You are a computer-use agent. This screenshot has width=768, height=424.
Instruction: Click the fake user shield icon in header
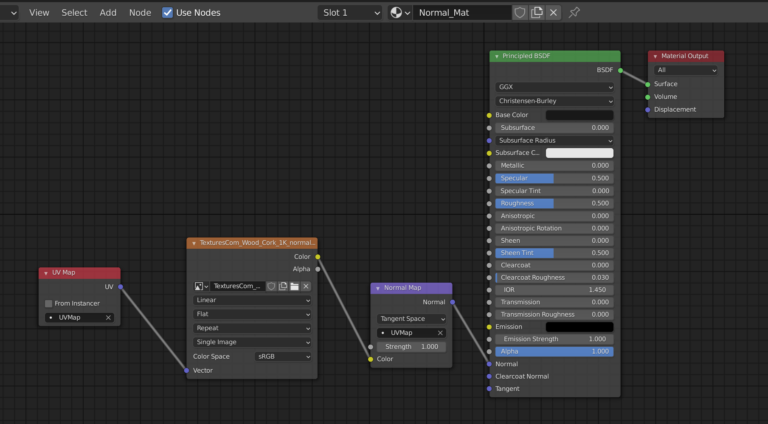pyautogui.click(x=520, y=13)
